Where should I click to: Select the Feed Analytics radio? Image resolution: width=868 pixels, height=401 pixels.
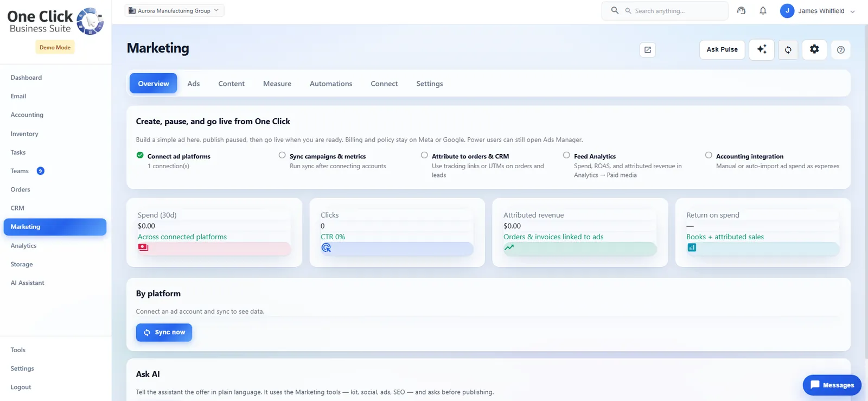point(566,155)
